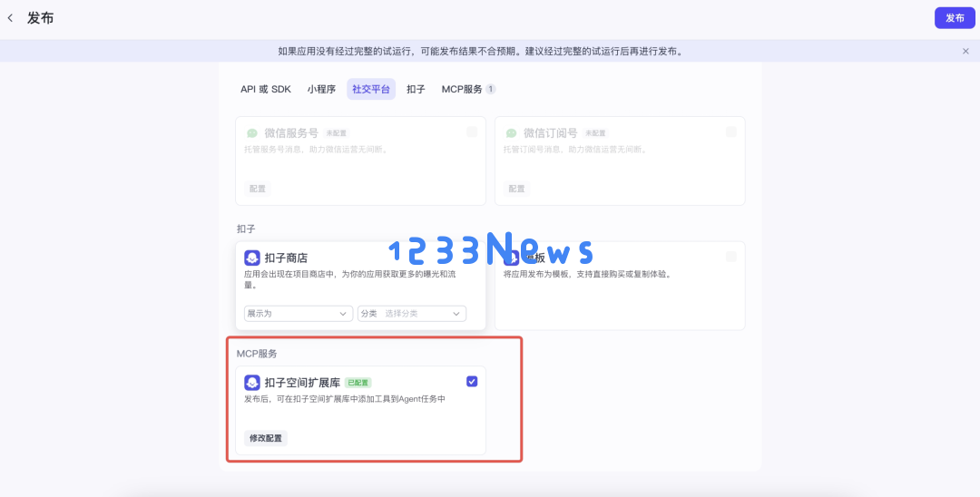Click the MCP服务 tab count badge
Screen dimensions: 980x497
(x=491, y=89)
